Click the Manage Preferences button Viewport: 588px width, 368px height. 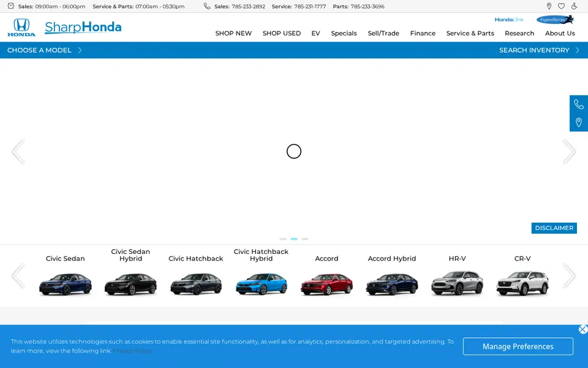coord(518,346)
